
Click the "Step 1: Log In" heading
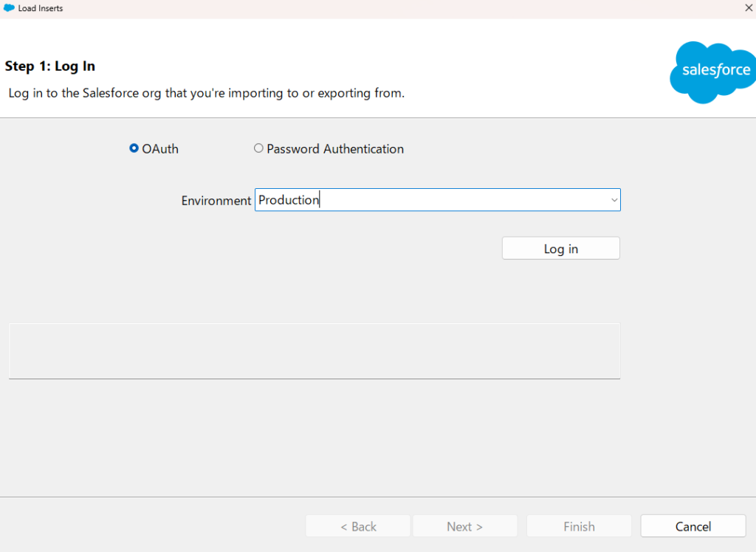(x=50, y=66)
